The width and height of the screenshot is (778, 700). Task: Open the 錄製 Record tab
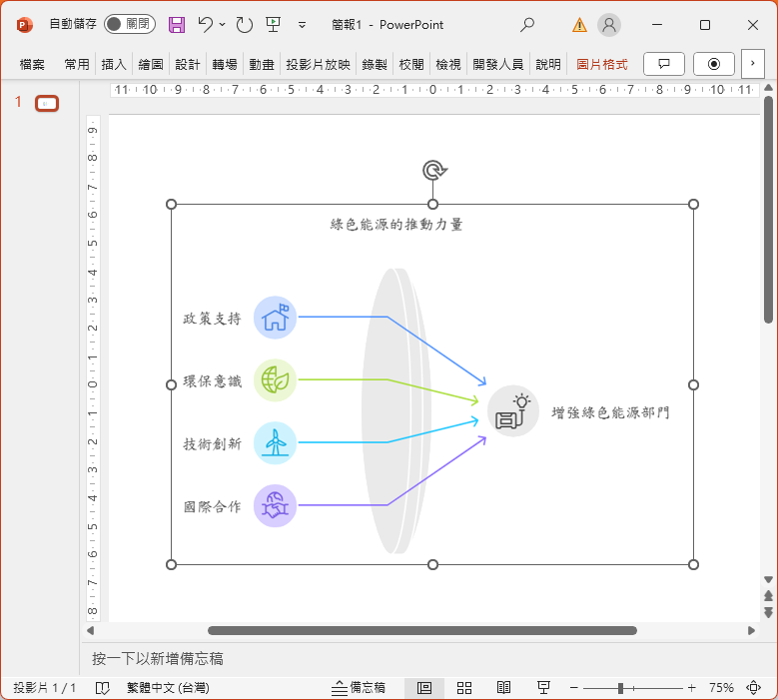tap(375, 65)
